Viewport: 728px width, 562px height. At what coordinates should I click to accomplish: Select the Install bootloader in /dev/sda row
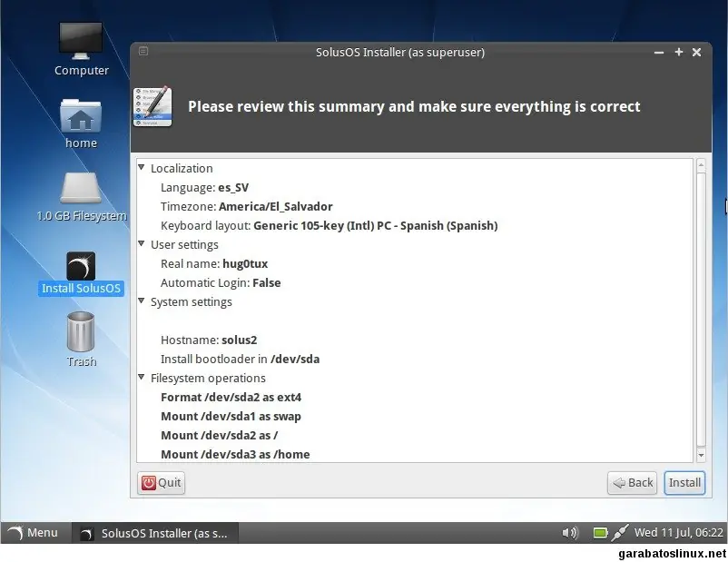point(414,359)
